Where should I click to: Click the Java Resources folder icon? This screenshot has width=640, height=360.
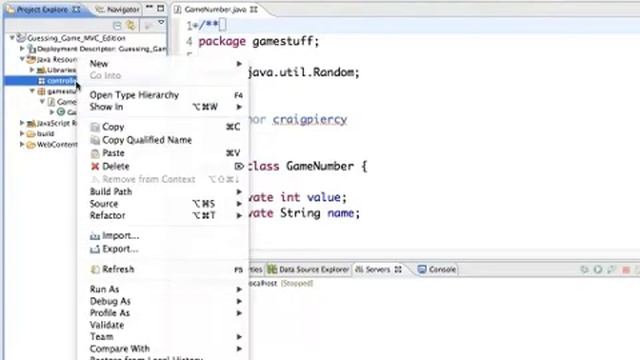pos(31,59)
